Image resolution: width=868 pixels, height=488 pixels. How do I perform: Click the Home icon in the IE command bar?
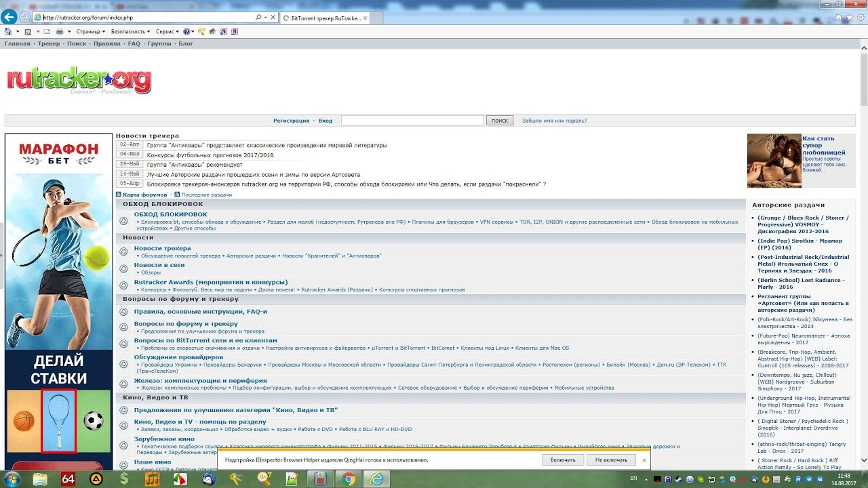pos(7,31)
